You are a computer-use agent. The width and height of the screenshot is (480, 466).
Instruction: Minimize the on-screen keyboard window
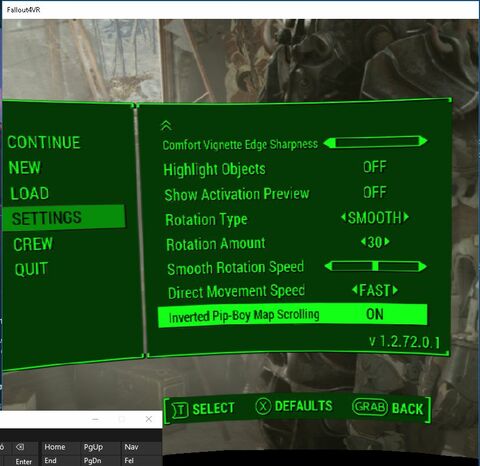click(95, 419)
